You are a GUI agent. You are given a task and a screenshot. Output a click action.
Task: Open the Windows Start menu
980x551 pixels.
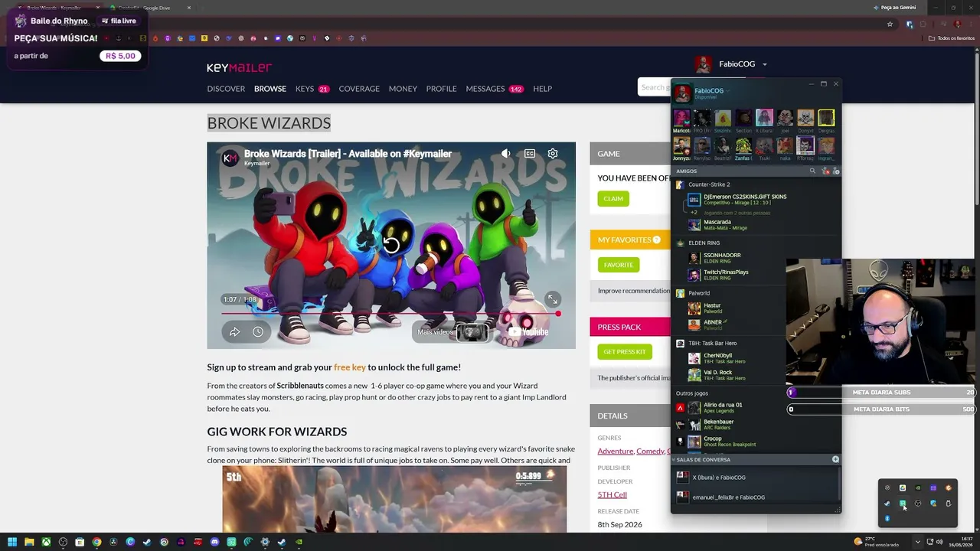tap(13, 542)
